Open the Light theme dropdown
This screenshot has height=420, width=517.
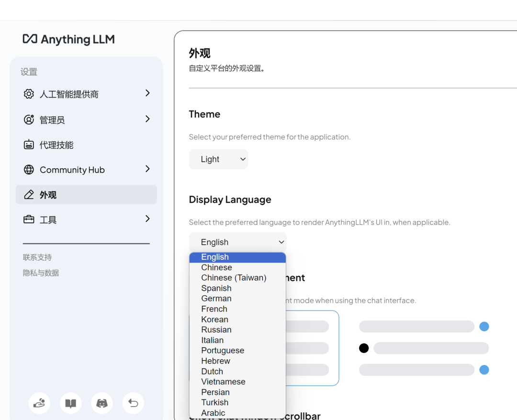click(x=218, y=159)
